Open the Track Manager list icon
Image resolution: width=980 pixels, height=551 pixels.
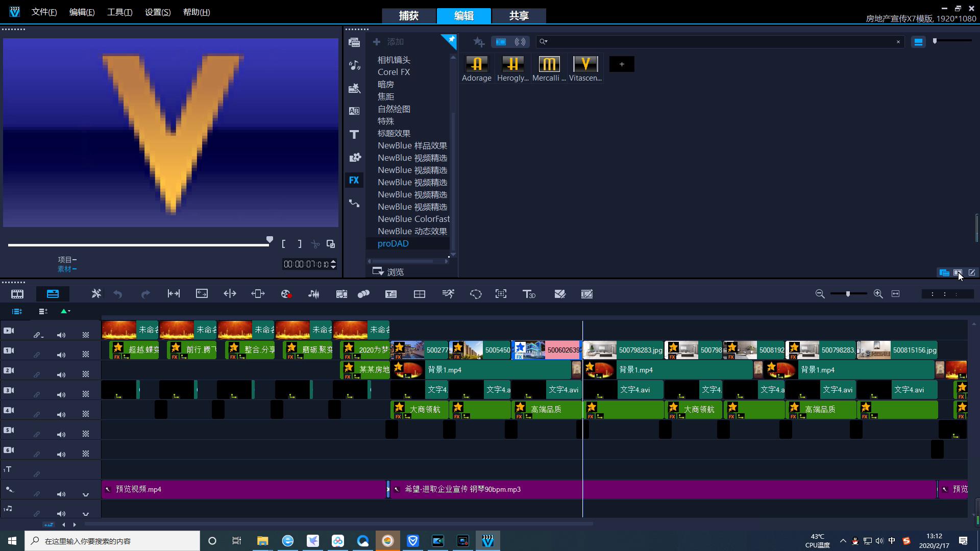(43, 311)
